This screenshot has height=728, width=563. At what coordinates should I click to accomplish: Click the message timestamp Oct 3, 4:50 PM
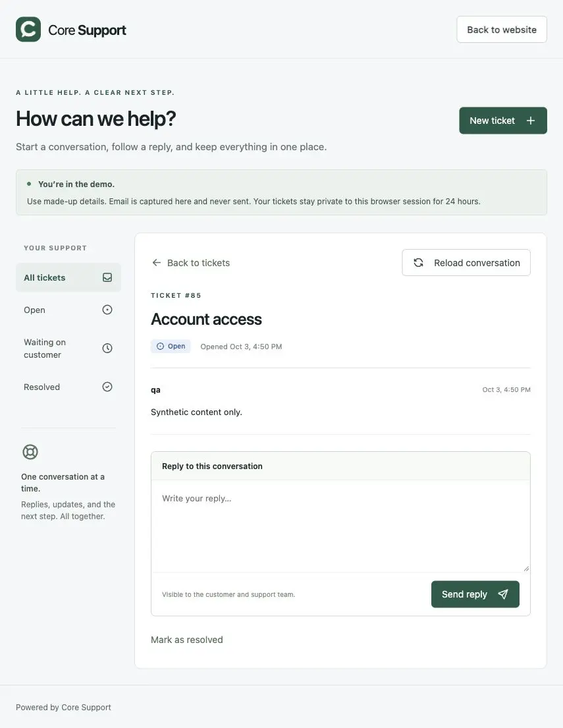coord(506,389)
